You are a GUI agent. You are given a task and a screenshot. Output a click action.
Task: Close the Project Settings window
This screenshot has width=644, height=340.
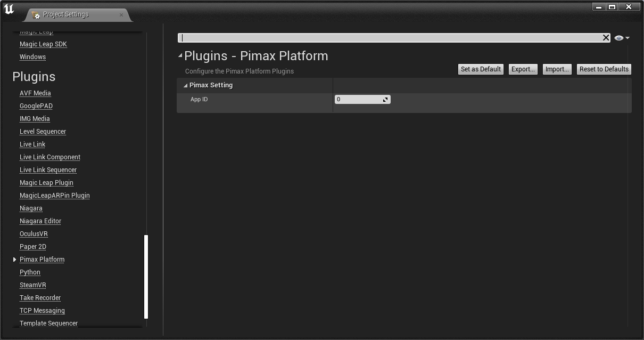point(629,7)
